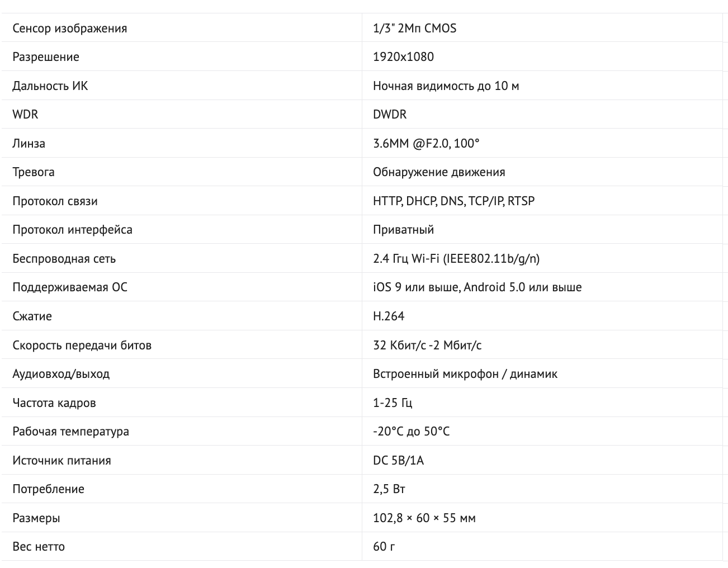Click the "DWDR" value cell
728x568 pixels.
click(390, 115)
